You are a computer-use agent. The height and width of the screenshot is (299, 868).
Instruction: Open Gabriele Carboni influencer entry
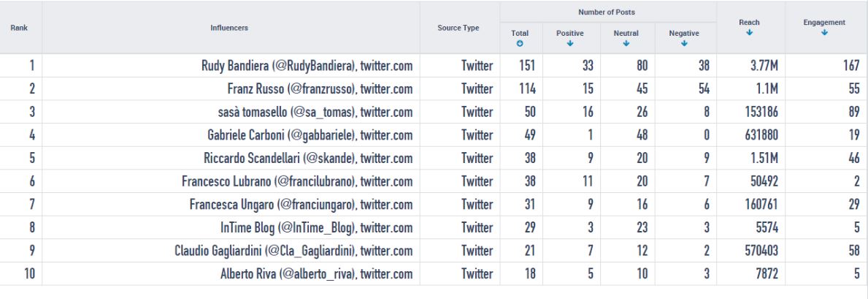click(x=310, y=135)
